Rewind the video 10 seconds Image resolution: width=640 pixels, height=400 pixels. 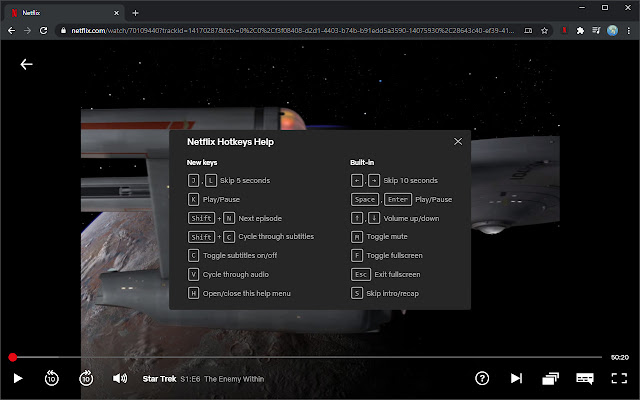pyautogui.click(x=51, y=378)
